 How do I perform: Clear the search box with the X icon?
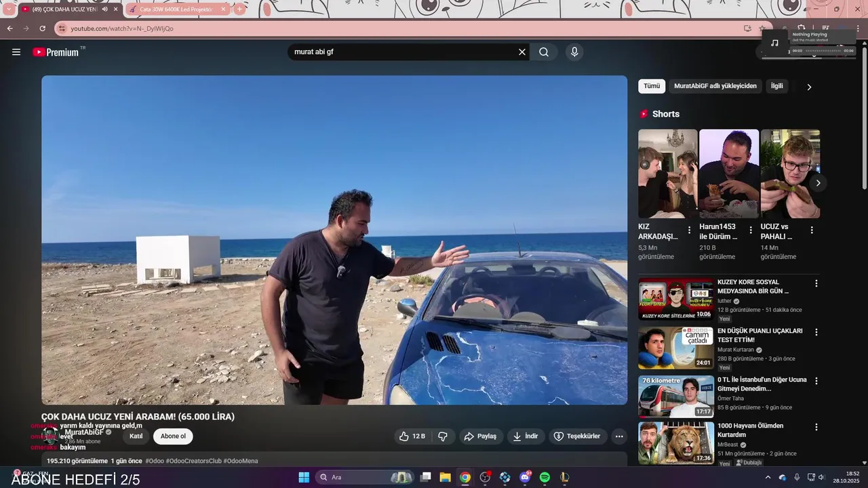(x=522, y=52)
